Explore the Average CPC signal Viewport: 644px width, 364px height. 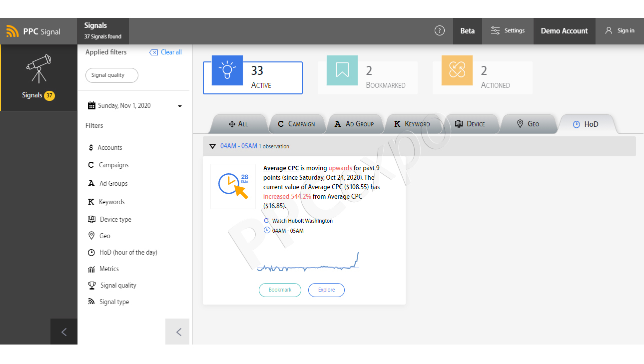tap(326, 290)
